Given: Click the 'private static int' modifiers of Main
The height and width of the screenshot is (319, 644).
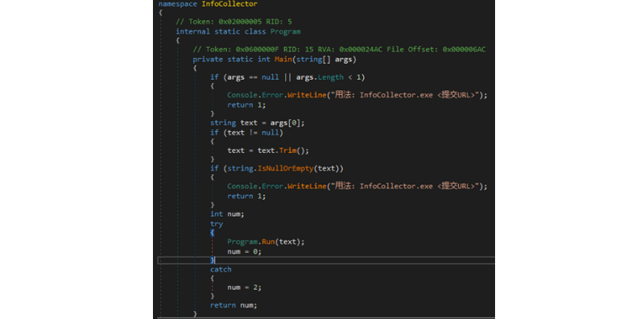Looking at the screenshot, I should (x=232, y=59).
